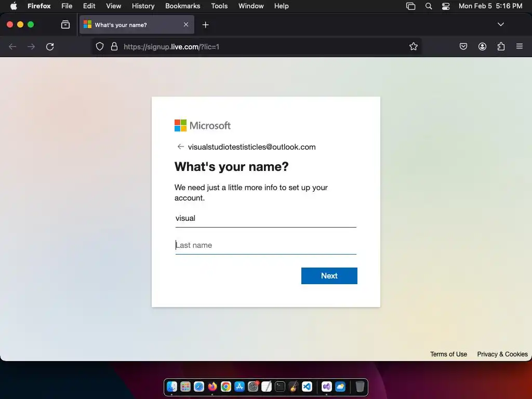Open the File menu

pos(67,6)
